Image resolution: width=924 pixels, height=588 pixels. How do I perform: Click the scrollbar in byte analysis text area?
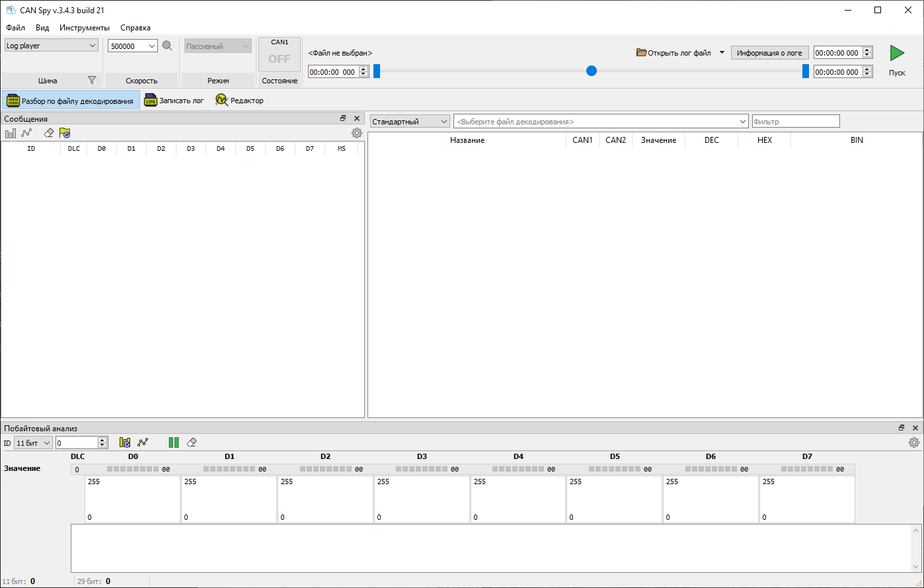[916, 548]
